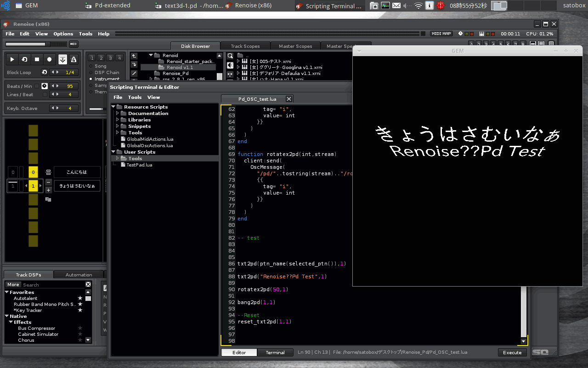Switch to the Disk Browser tab

pyautogui.click(x=195, y=46)
